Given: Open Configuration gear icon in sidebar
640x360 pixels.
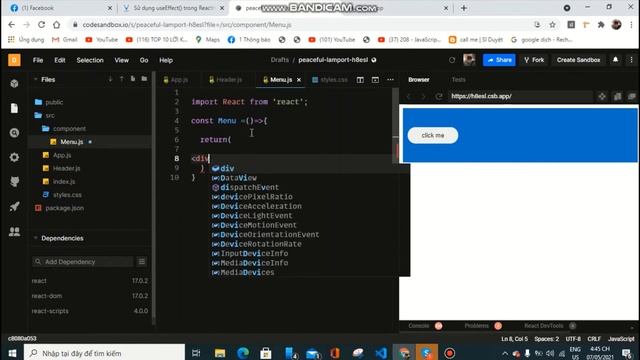Looking at the screenshot, I should tap(14, 157).
